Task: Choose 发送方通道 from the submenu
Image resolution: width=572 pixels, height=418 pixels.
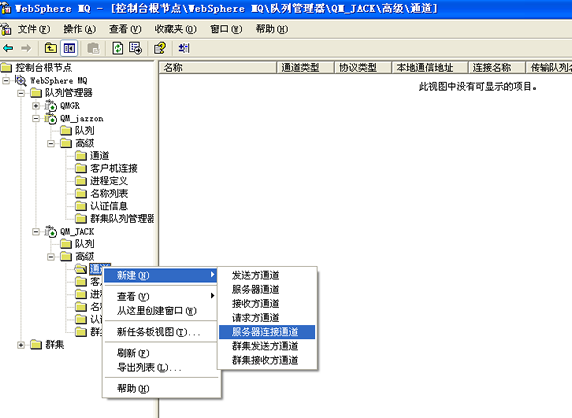Action: click(x=267, y=275)
